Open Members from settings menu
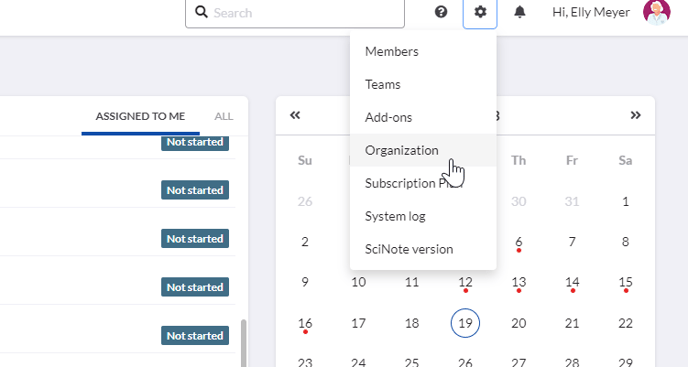688x367 pixels. point(423,51)
